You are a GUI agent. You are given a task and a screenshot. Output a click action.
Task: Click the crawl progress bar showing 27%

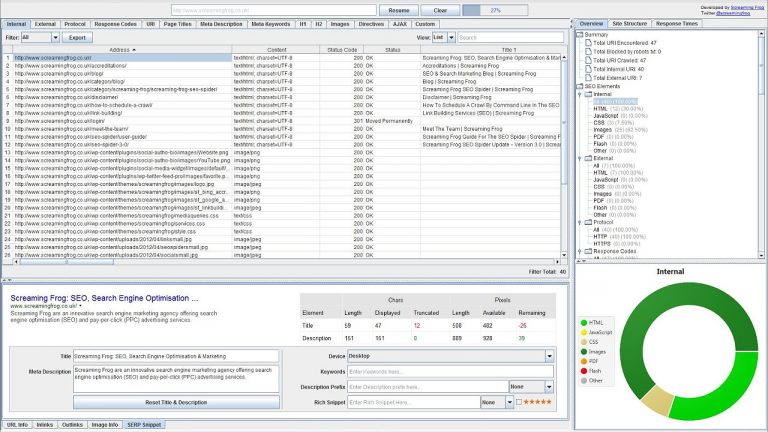(x=495, y=10)
